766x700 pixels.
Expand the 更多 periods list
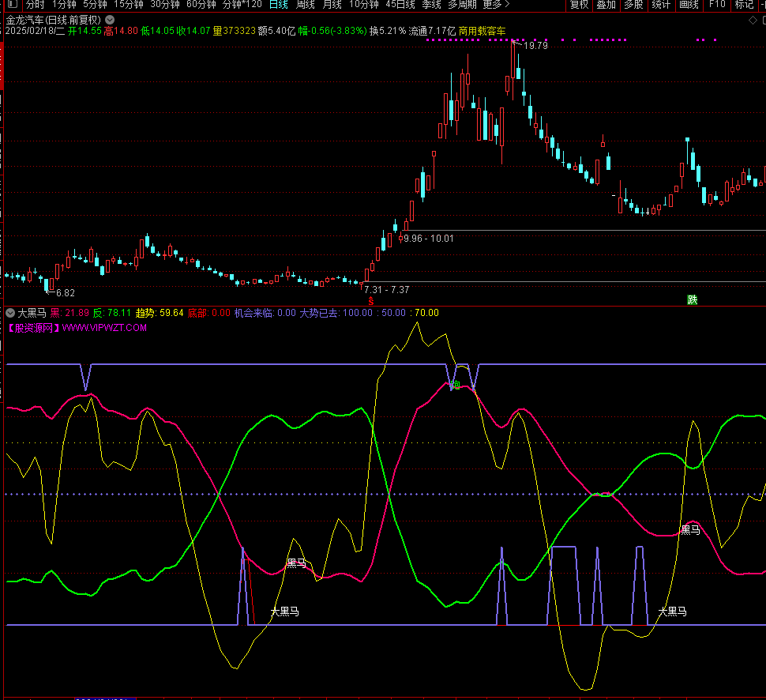[x=496, y=5]
